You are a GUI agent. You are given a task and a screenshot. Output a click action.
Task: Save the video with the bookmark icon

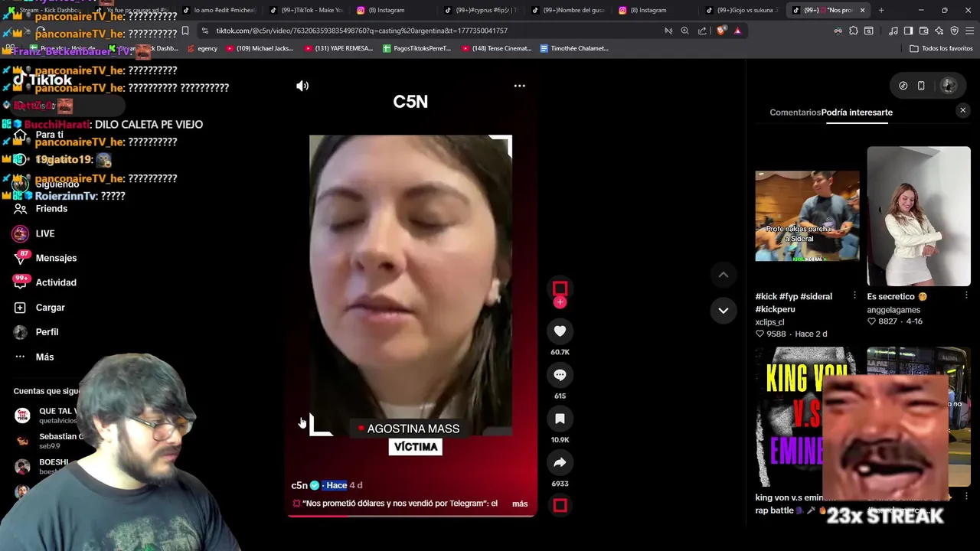(560, 419)
